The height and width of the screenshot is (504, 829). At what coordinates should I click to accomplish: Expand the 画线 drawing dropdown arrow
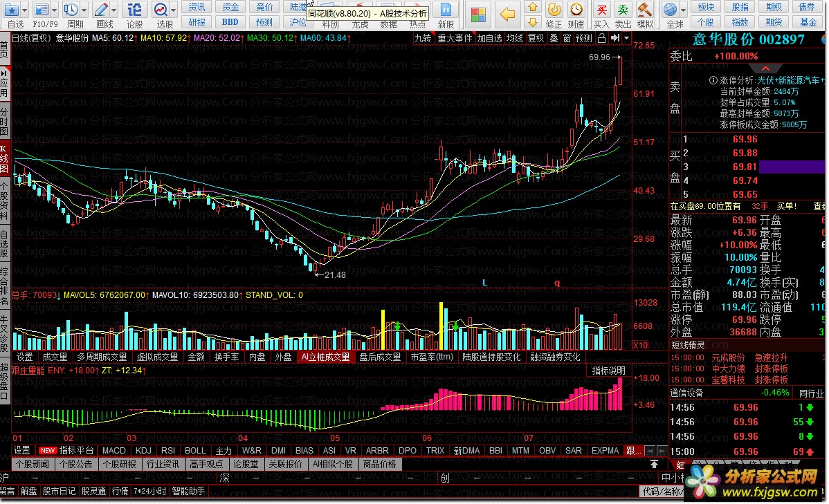tap(113, 10)
